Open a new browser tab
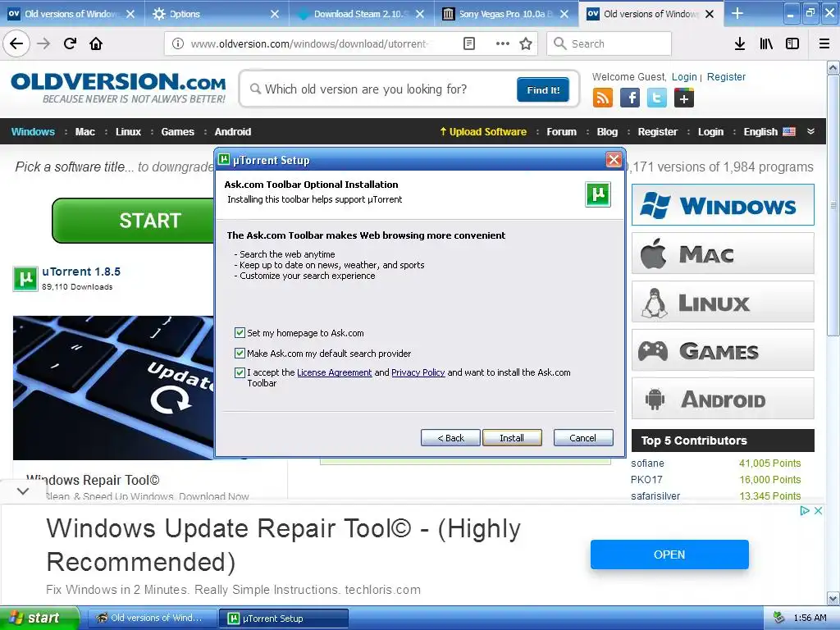Viewport: 840px width, 630px height. pyautogui.click(x=737, y=13)
